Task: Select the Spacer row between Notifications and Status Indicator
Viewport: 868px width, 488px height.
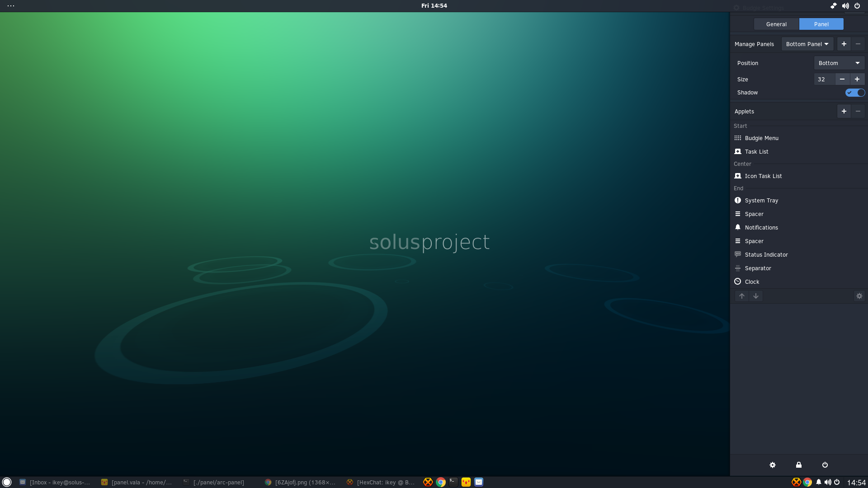Action: [x=799, y=241]
